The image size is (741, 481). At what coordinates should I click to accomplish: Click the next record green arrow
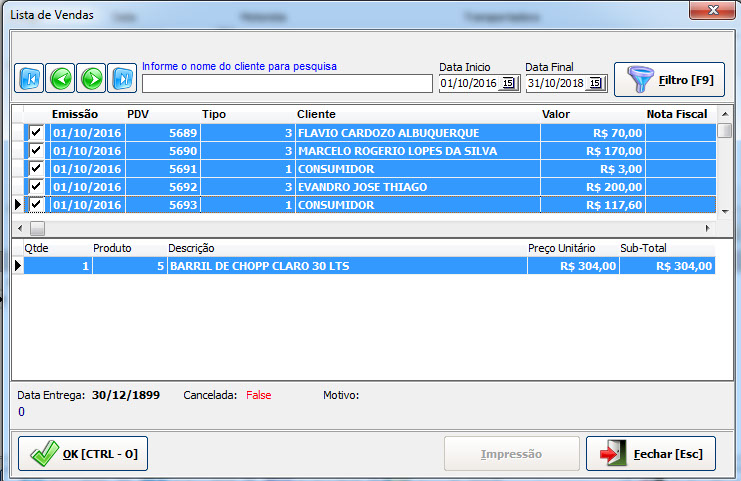tap(91, 78)
